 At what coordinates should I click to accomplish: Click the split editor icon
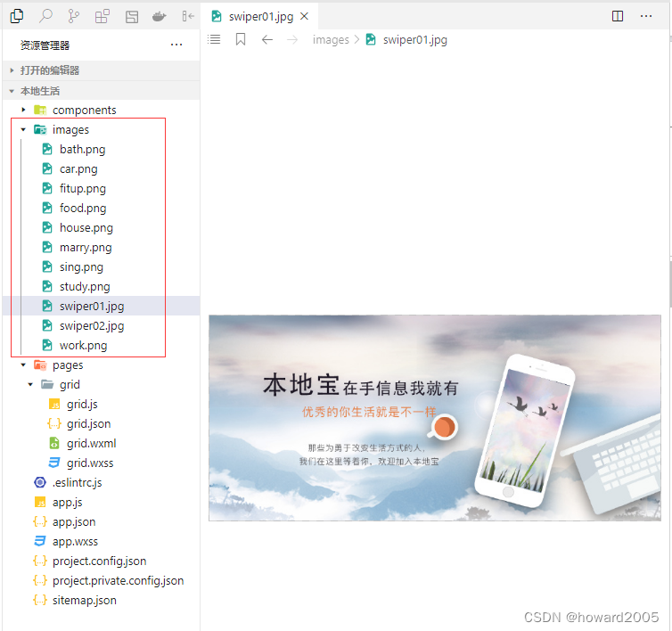pyautogui.click(x=618, y=16)
